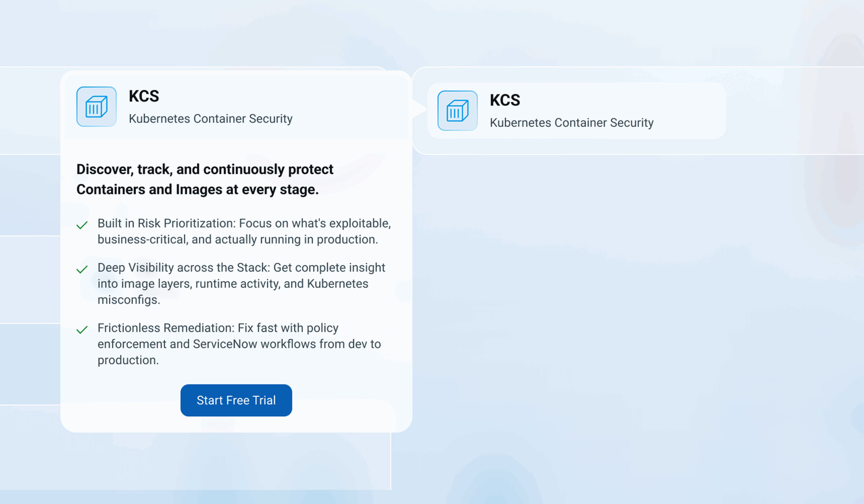Viewport: 864px width, 504px height.
Task: Click the Deep Visibility across the Stack bullet text
Action: click(241, 284)
